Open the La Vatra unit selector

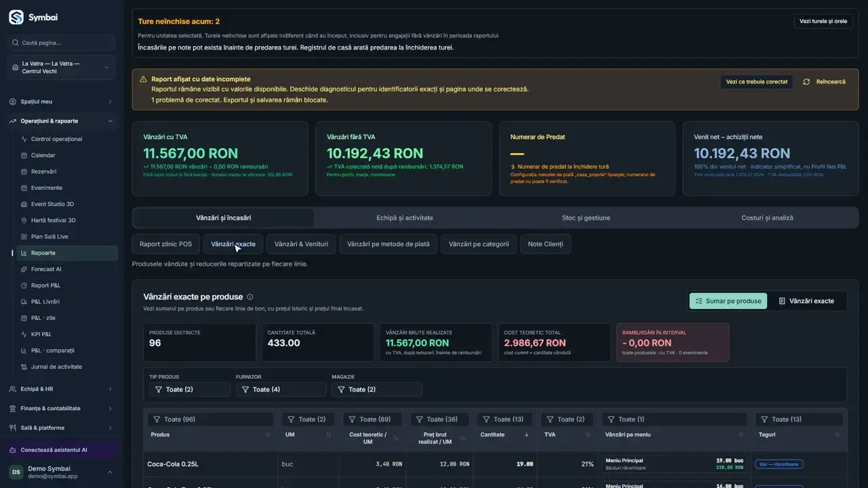point(61,68)
